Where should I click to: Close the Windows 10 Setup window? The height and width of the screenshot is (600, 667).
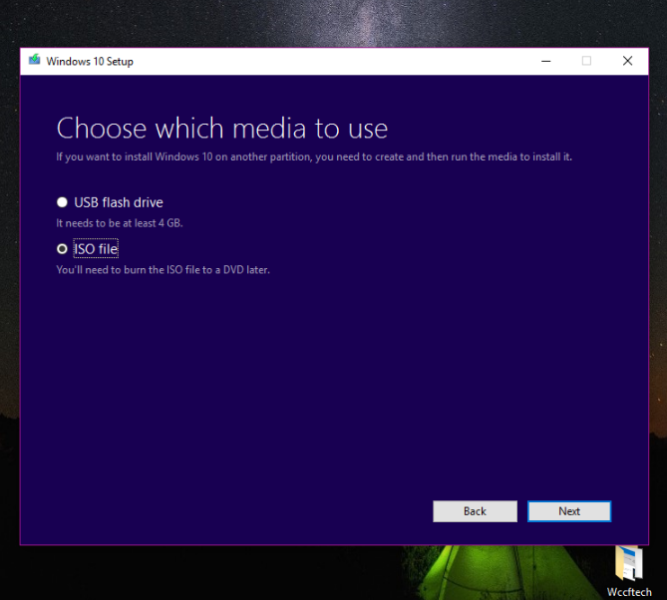click(x=627, y=61)
